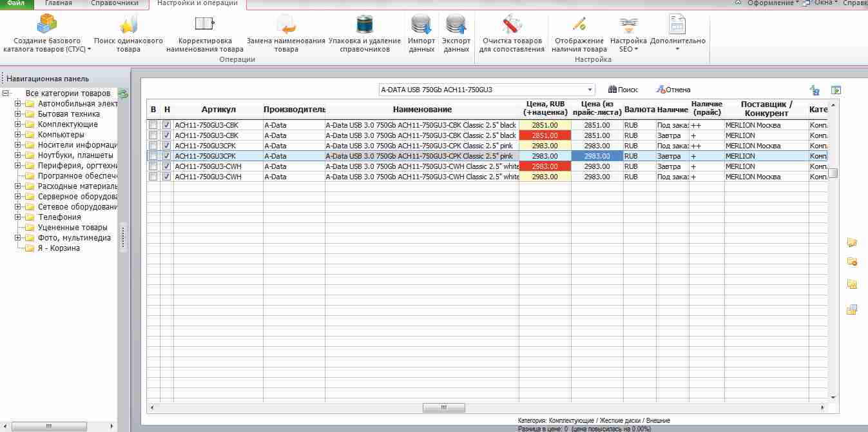This screenshot has width=868, height=432.
Task: Switch to Главная ribbon tab
Action: [x=58, y=3]
